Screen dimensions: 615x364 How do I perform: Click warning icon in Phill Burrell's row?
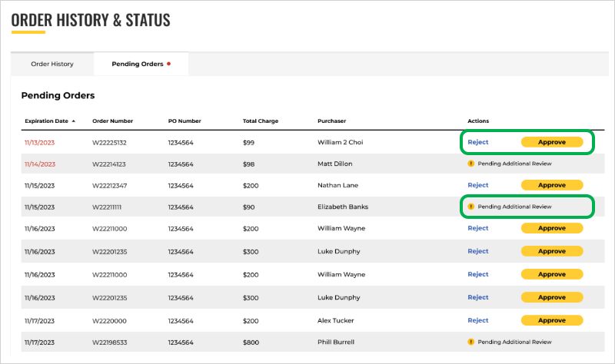[x=471, y=342]
